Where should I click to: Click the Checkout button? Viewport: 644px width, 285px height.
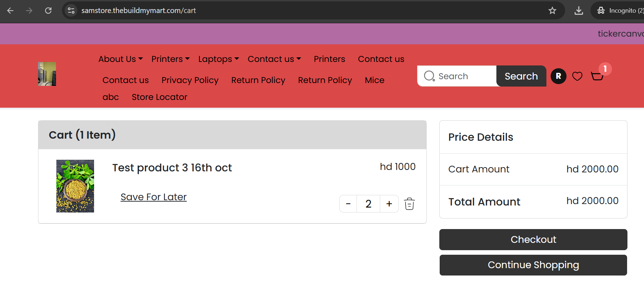tap(533, 240)
